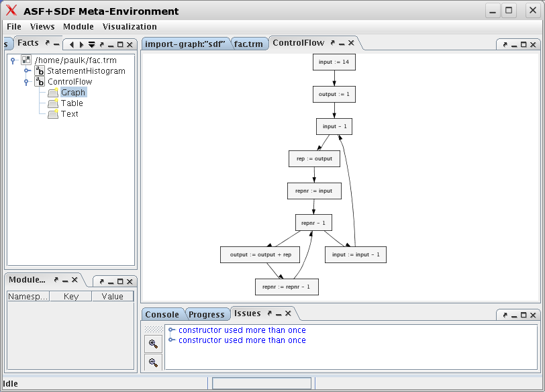The image size is (545, 392).
Task: Click the file icon beside /home/paulk/fac.trm
Action: [x=25, y=60]
